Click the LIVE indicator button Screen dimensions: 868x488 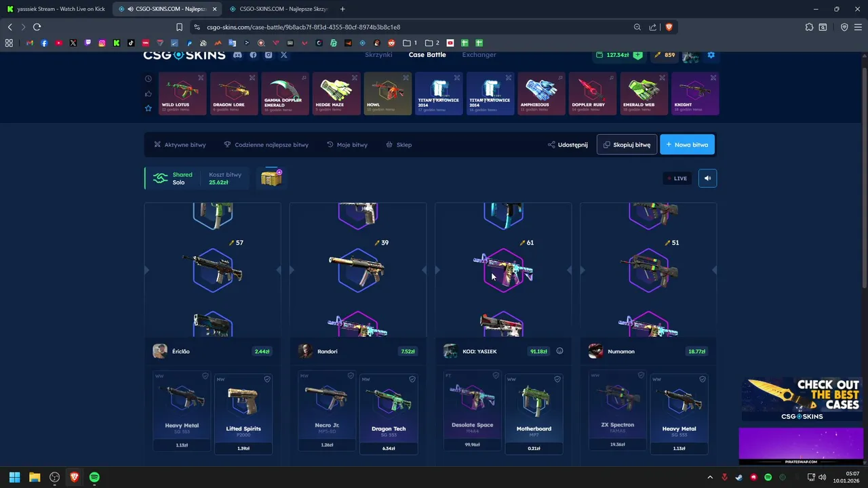coord(677,178)
